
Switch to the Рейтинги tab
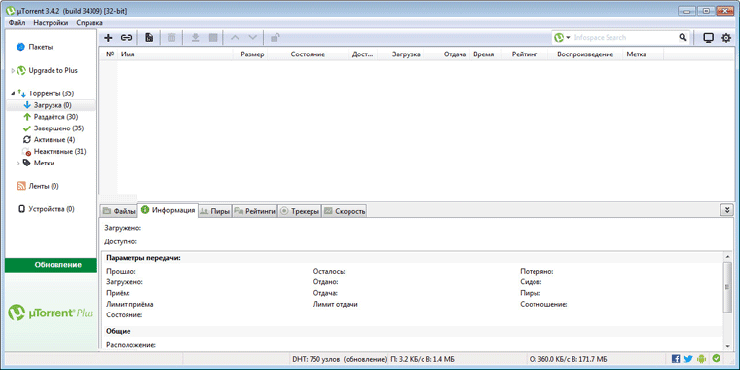254,211
